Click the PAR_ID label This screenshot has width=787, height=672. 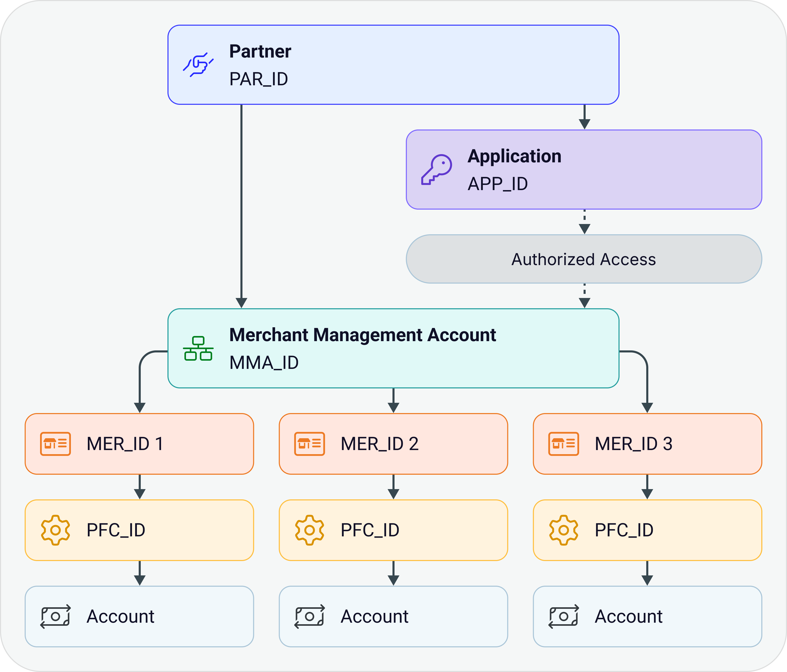point(259,79)
